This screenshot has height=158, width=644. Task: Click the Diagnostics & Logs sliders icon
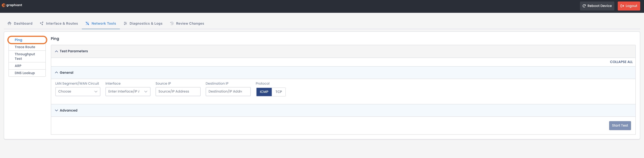[125, 23]
